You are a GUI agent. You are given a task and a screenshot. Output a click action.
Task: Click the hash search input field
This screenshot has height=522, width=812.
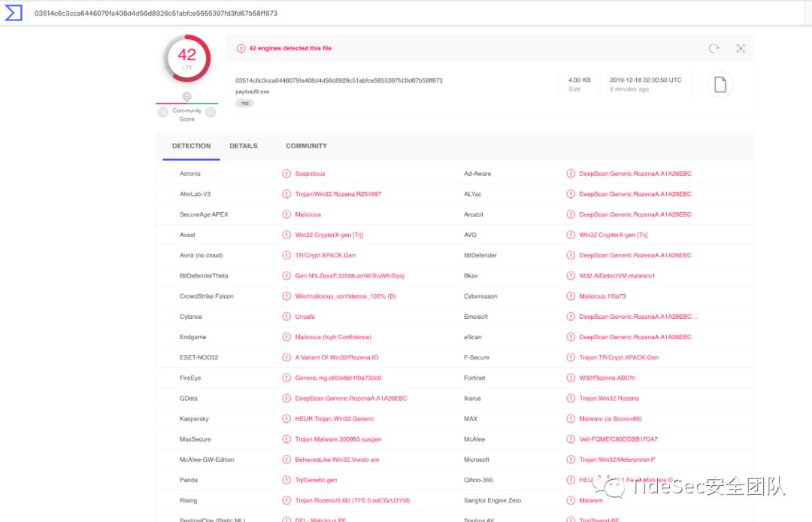[414, 14]
